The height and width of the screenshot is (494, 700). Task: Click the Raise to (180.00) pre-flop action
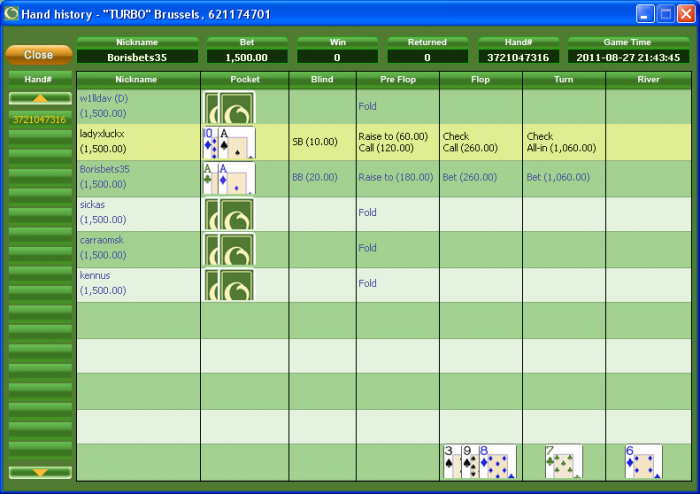(396, 177)
